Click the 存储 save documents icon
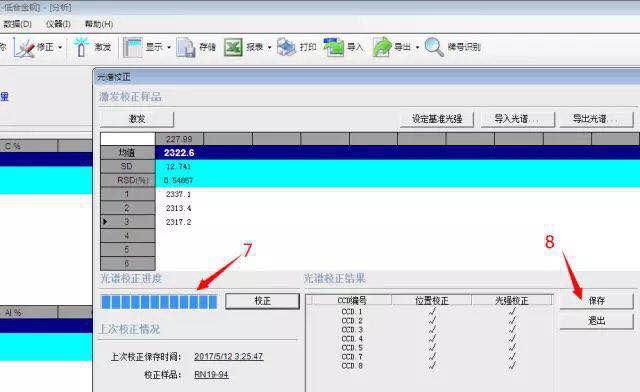This screenshot has width=640, height=392. pos(186,47)
